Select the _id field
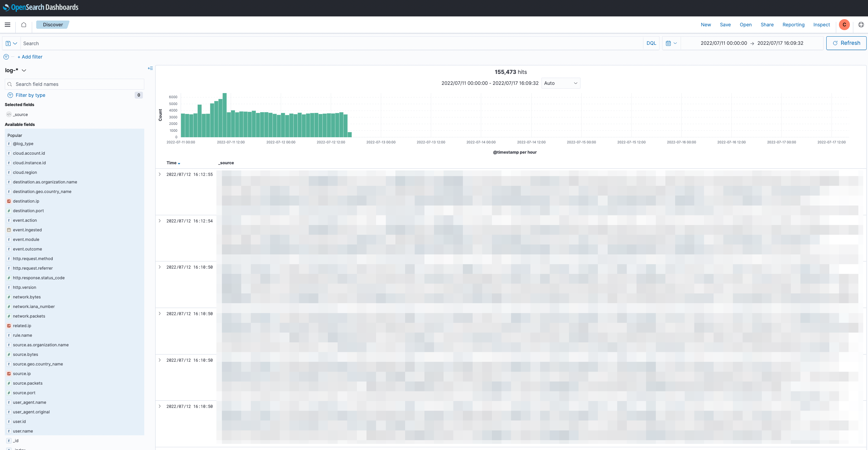Viewport: 868px width, 450px height. coord(16,441)
